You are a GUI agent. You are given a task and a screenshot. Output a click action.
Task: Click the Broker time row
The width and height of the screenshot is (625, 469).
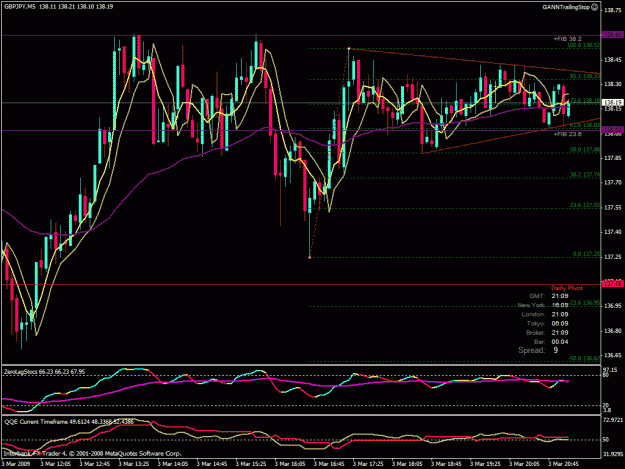[x=547, y=333]
